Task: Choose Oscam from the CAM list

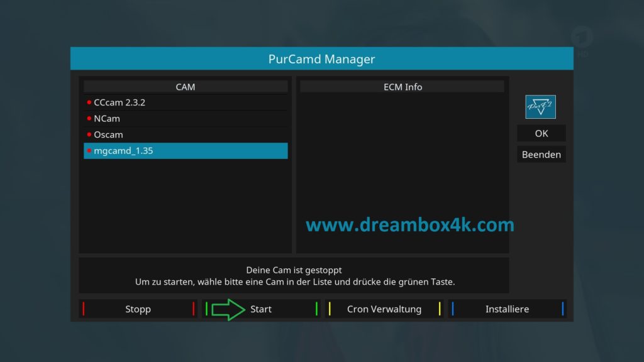Action: (186, 134)
